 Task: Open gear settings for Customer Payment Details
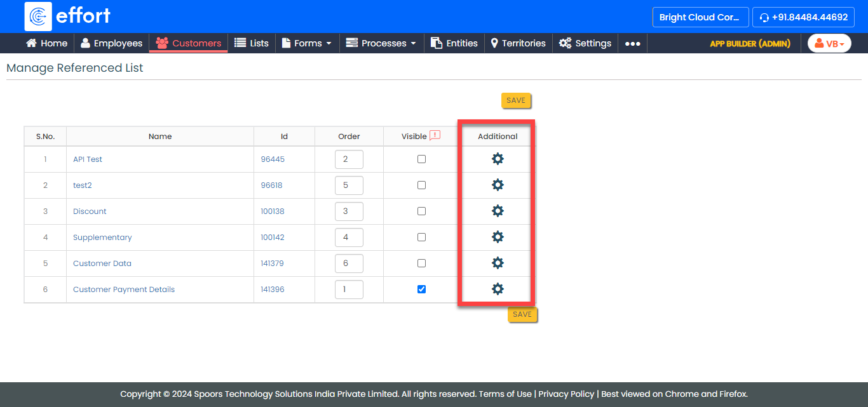498,289
